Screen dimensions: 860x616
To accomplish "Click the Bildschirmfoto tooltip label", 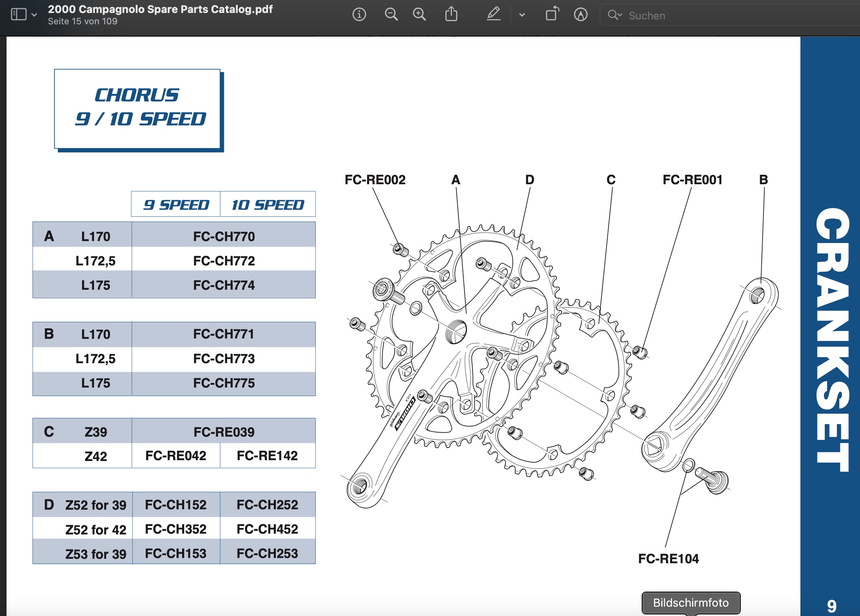I will [x=690, y=603].
